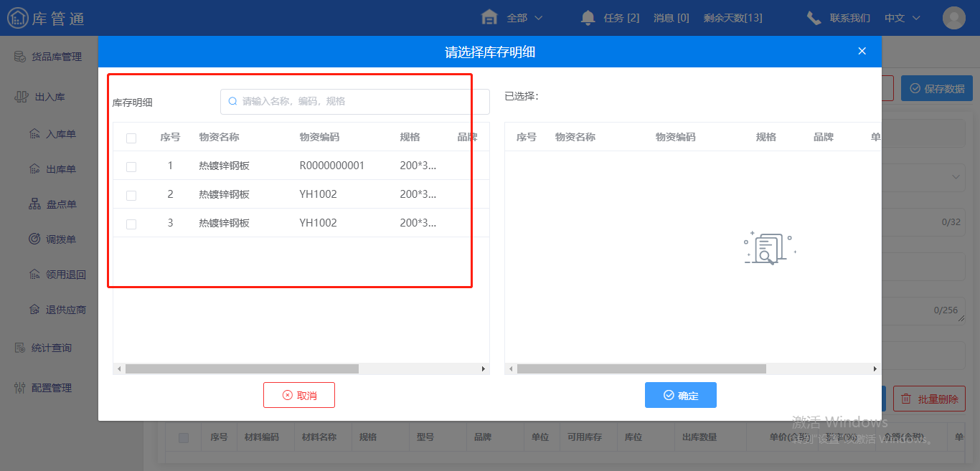This screenshot has width=980, height=471.
Task: Click 可用库存 column header in background table
Action: [585, 437]
